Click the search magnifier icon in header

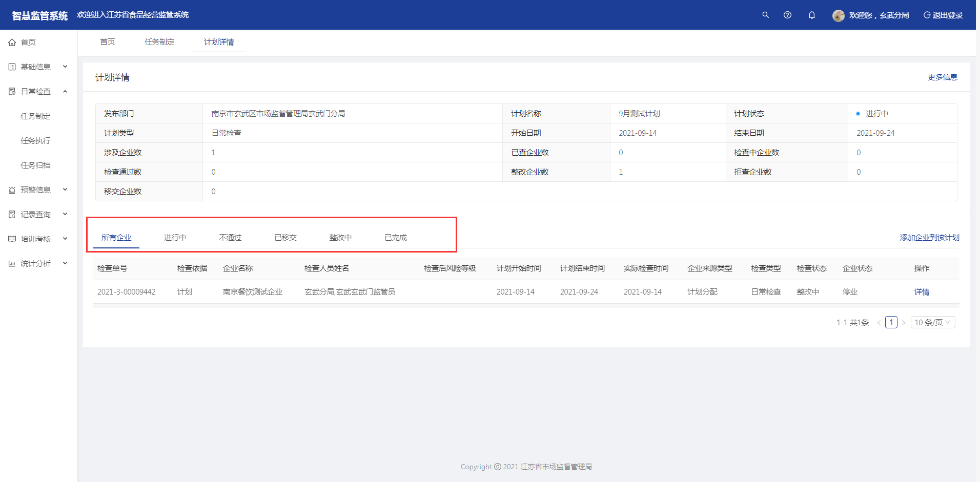[x=765, y=15]
